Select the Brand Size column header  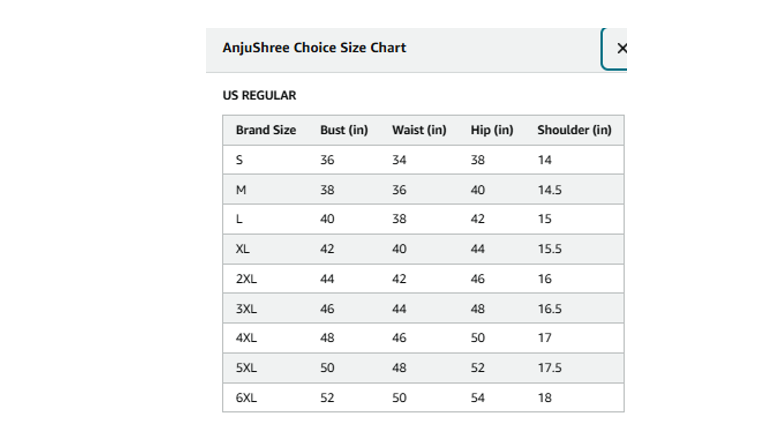[266, 130]
